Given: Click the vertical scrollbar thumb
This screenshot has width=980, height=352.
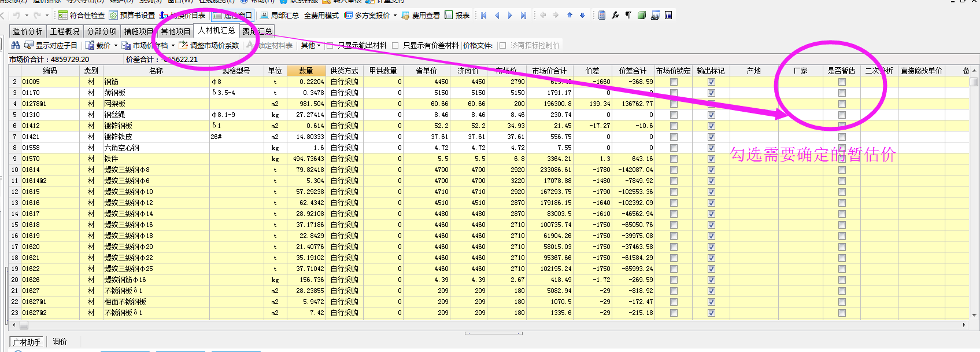Looking at the screenshot, I should 974,82.
